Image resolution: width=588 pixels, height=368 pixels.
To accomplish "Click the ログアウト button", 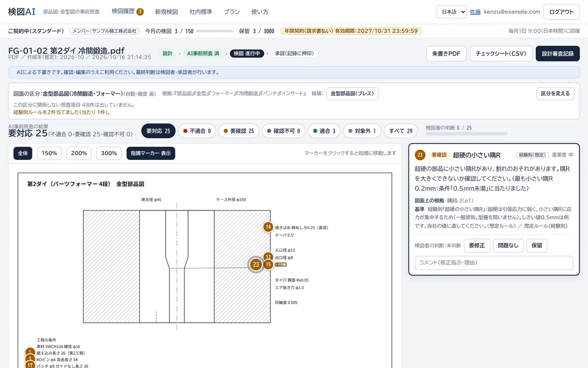I will point(562,12).
